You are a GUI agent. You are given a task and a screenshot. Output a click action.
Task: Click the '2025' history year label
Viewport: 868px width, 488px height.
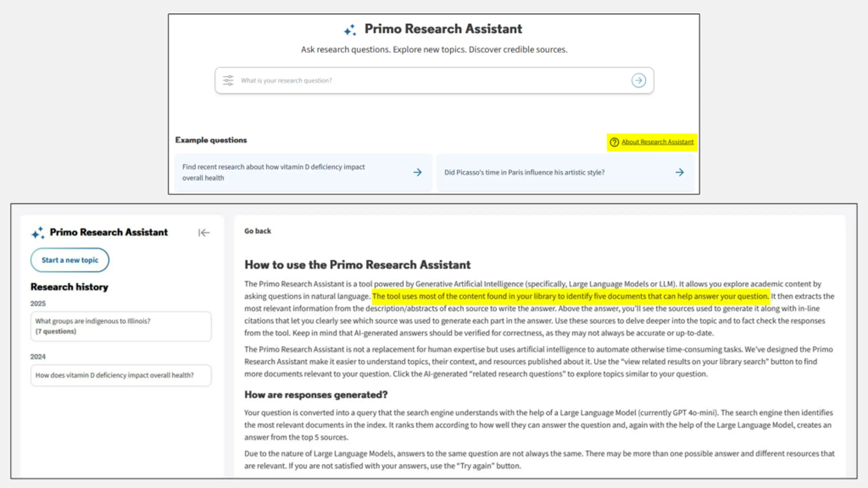point(38,303)
